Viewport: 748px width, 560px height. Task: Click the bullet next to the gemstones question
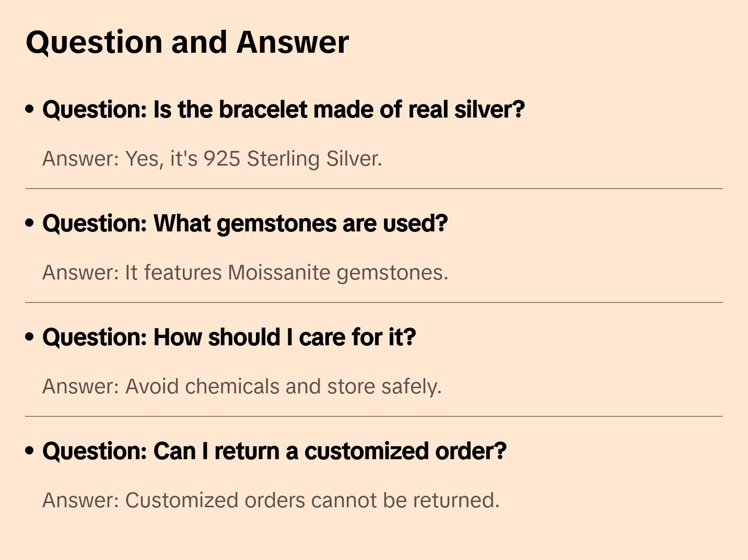coord(30,223)
